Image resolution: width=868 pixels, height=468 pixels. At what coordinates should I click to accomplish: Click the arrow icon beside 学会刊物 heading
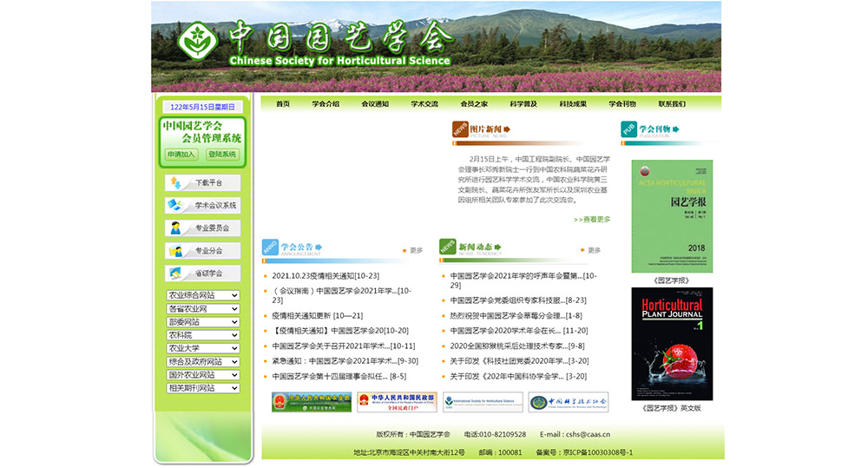click(676, 129)
